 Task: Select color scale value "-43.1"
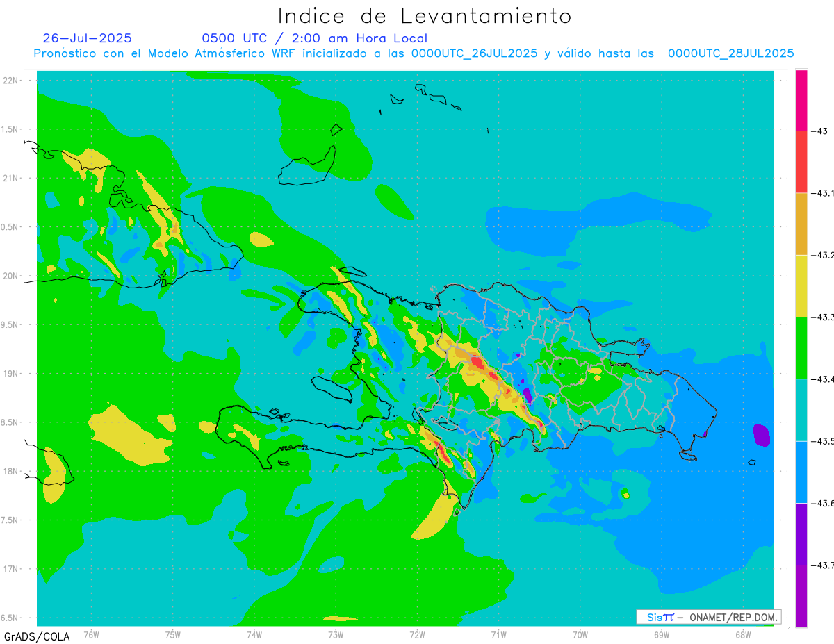824,193
